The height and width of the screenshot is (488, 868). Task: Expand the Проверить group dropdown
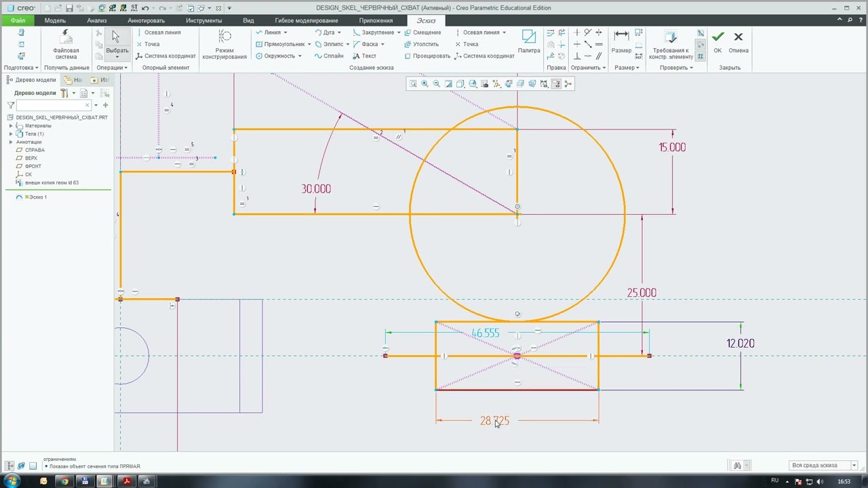676,68
